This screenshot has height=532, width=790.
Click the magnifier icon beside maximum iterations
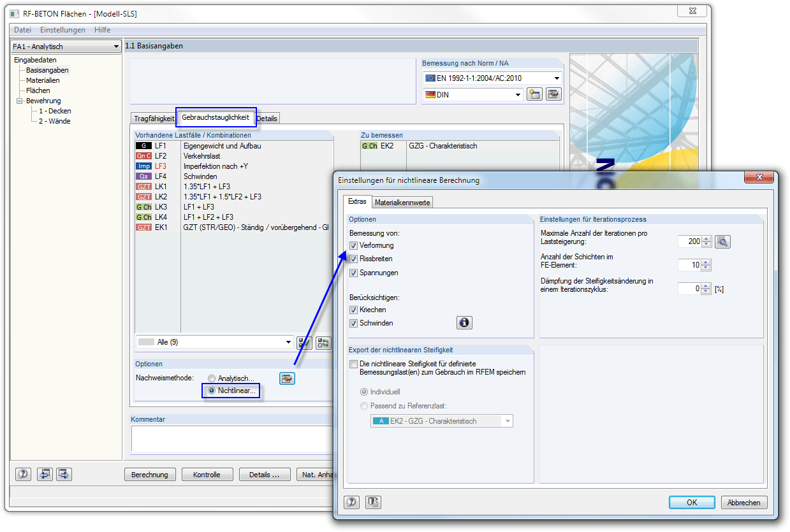[722, 241]
